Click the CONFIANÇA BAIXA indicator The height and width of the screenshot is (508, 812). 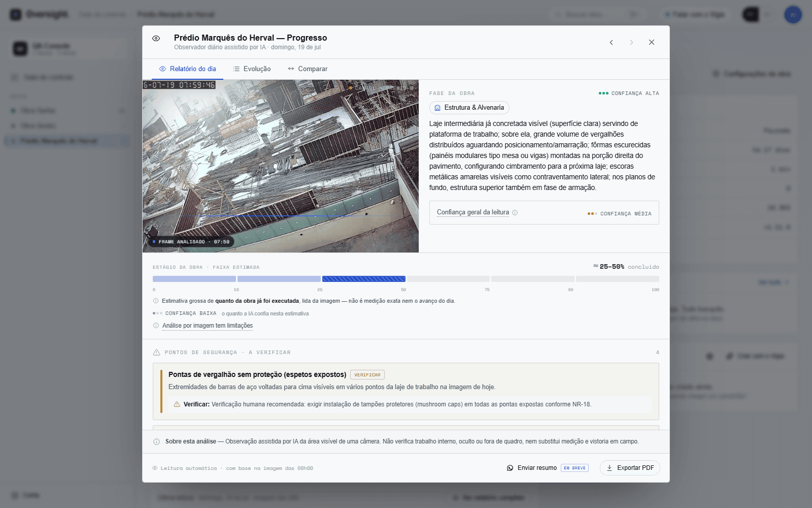pyautogui.click(x=185, y=313)
